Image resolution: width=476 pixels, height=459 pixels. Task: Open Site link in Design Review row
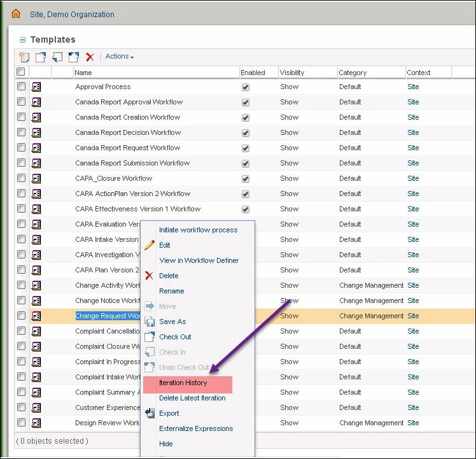(x=413, y=423)
